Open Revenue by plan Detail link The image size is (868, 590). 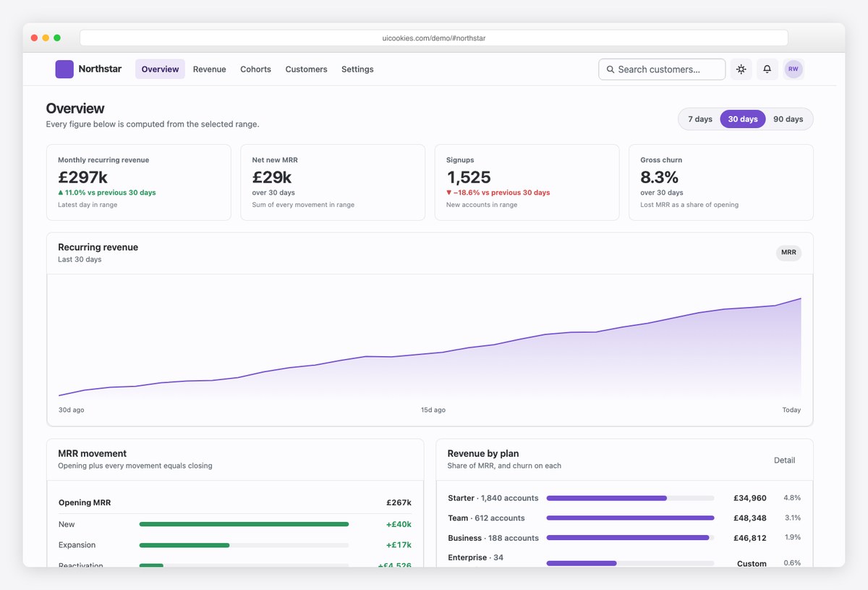coord(784,460)
